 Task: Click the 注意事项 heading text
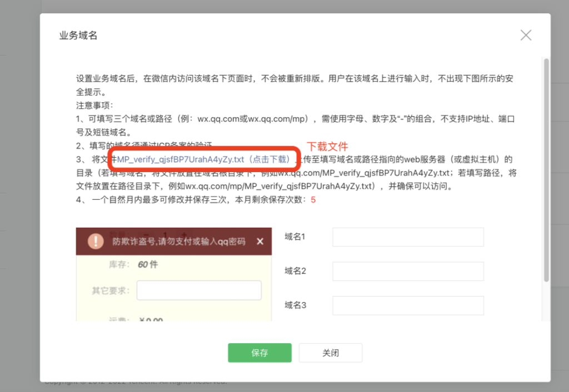pos(94,105)
